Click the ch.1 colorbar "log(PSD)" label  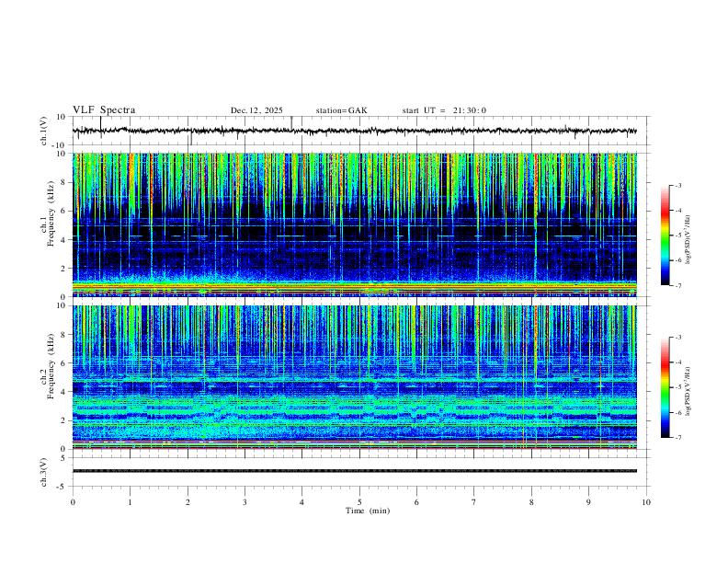click(688, 240)
